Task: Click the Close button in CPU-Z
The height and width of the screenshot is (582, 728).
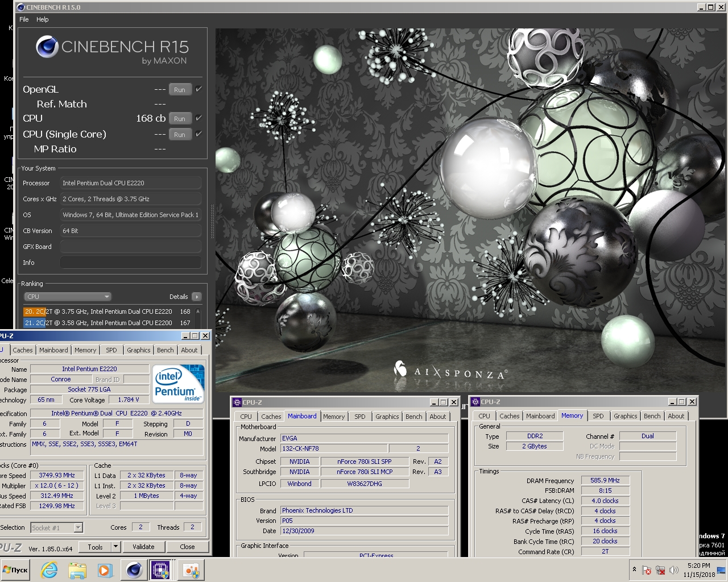Action: [x=187, y=547]
